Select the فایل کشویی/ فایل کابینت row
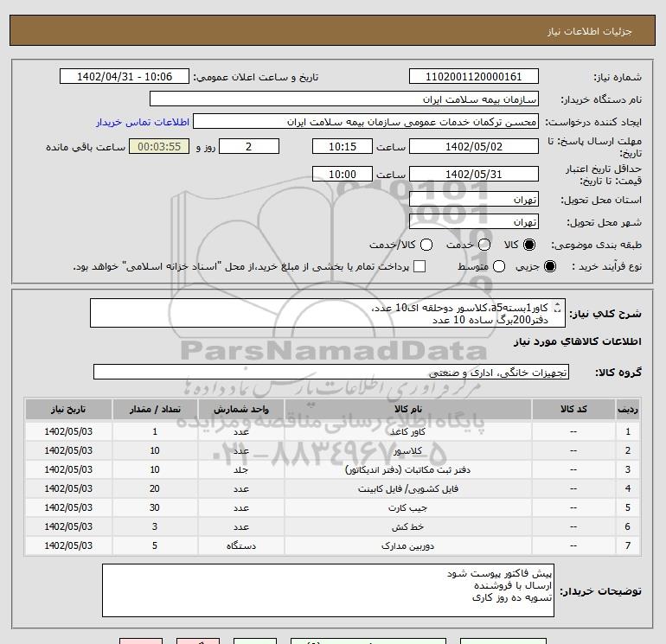Viewport: 666px width, 644px height. [x=333, y=489]
